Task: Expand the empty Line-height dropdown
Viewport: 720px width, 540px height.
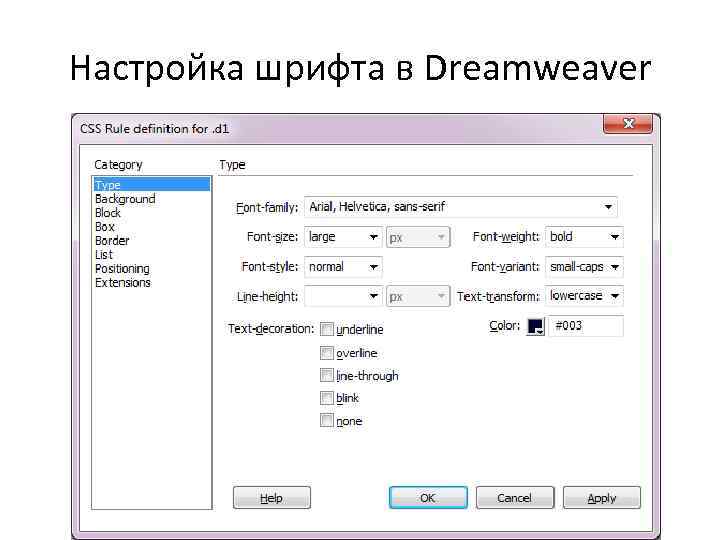Action: tap(343, 296)
